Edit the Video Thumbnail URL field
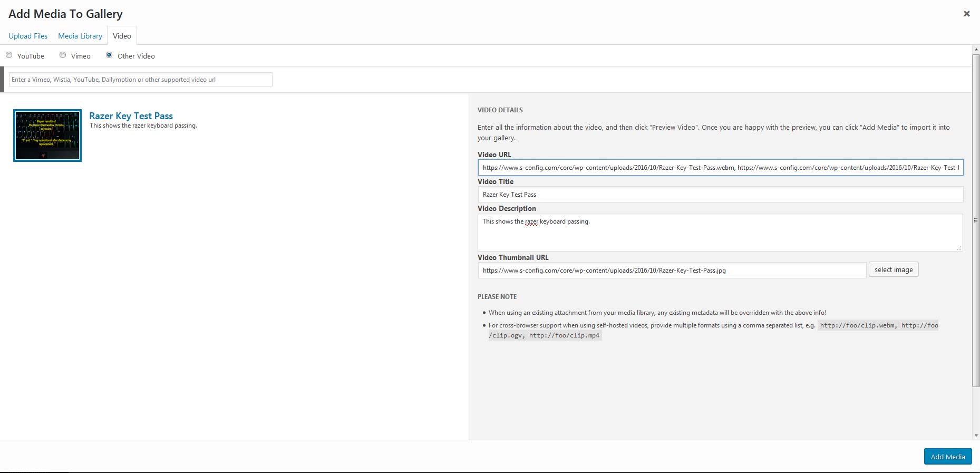This screenshot has width=980, height=473. pyautogui.click(x=672, y=270)
